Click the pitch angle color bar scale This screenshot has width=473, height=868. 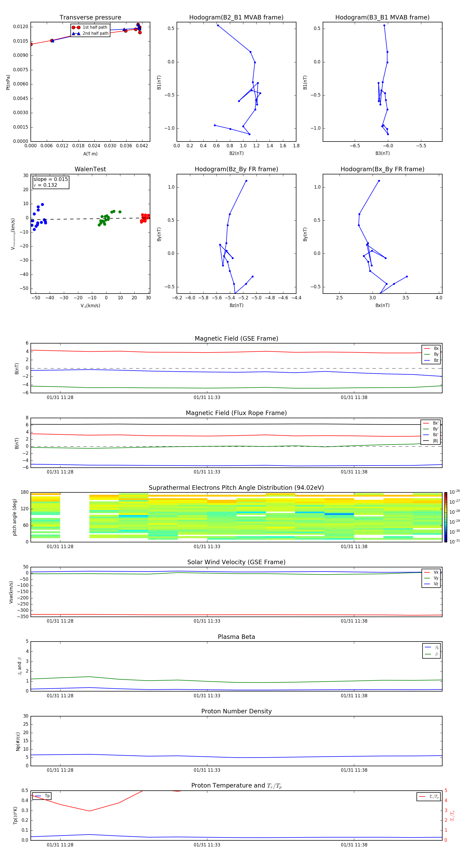pos(446,517)
